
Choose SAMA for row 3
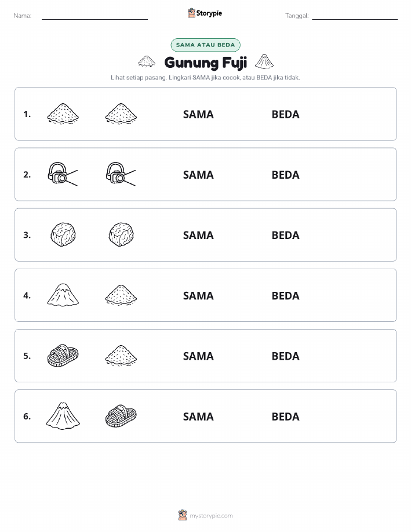pos(198,235)
